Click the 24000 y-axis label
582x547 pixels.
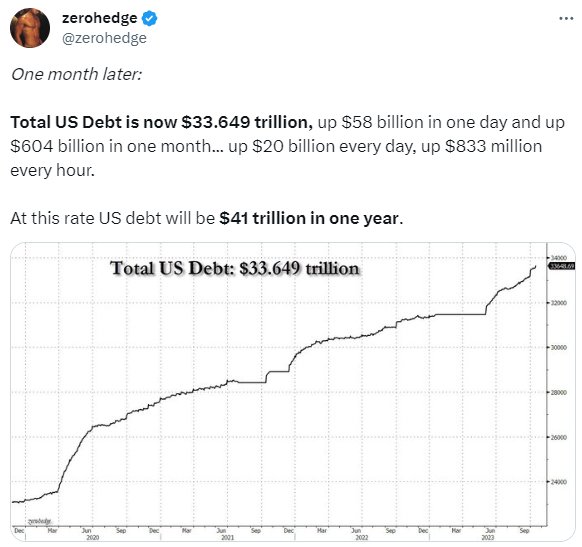pyautogui.click(x=559, y=482)
